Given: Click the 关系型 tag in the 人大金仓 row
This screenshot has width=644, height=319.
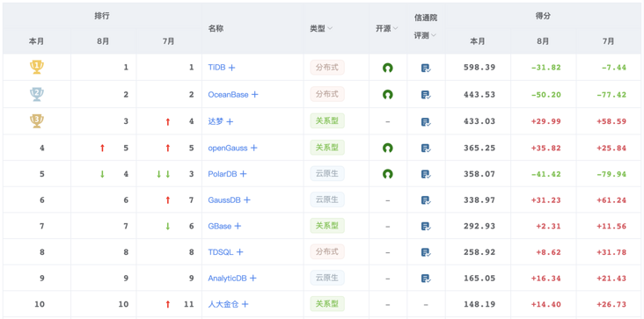Looking at the screenshot, I should (327, 304).
